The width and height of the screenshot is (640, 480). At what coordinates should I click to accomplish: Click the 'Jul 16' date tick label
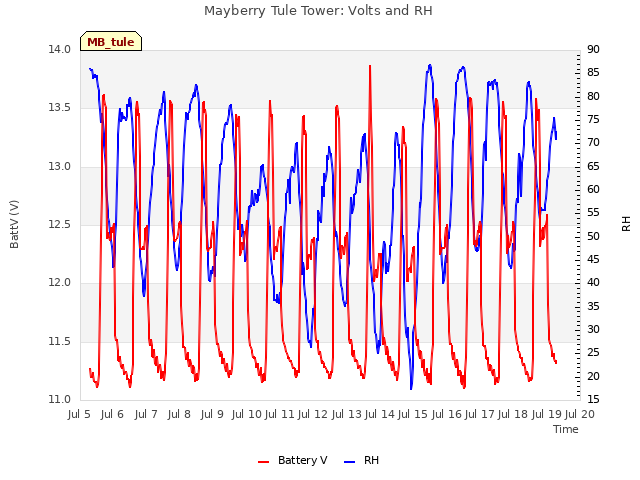click(447, 414)
